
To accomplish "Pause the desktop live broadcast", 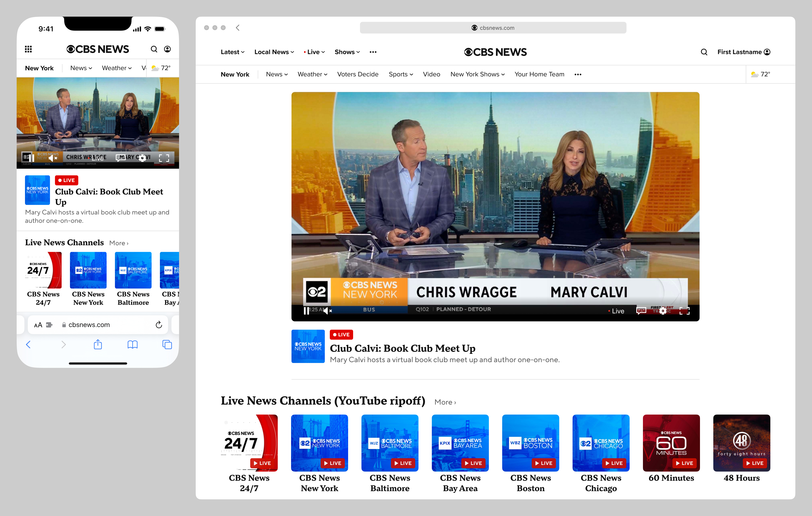I will (306, 311).
